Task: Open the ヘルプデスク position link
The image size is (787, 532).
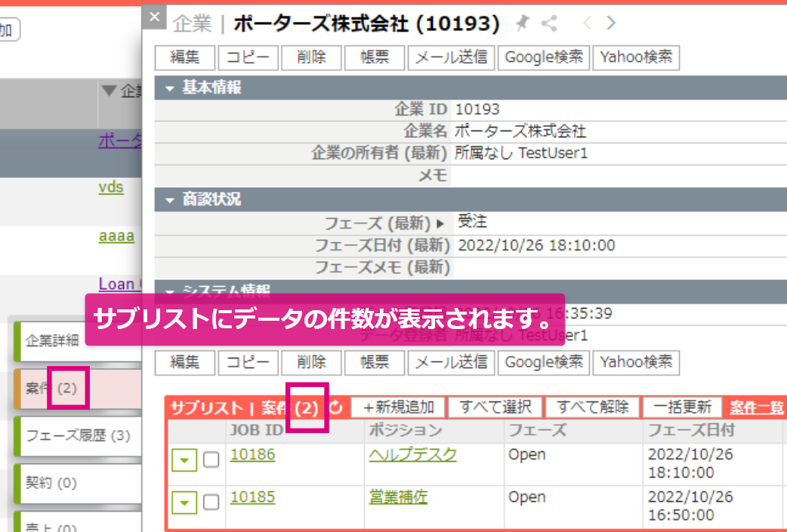Action: click(412, 455)
